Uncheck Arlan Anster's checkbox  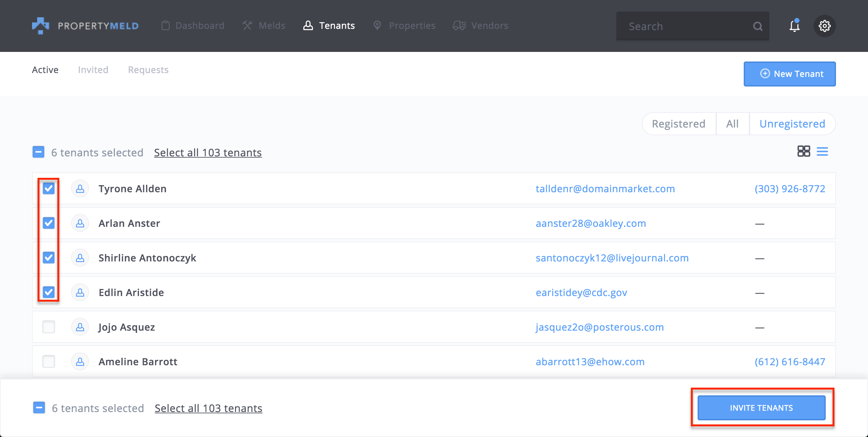[49, 223]
